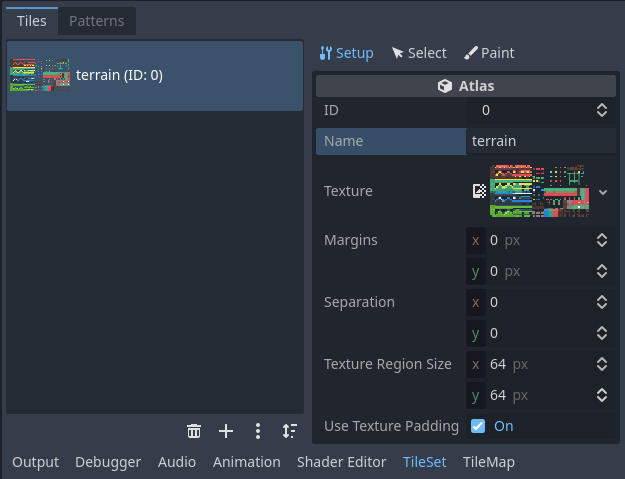Switch to the Patterns tab

point(96,21)
